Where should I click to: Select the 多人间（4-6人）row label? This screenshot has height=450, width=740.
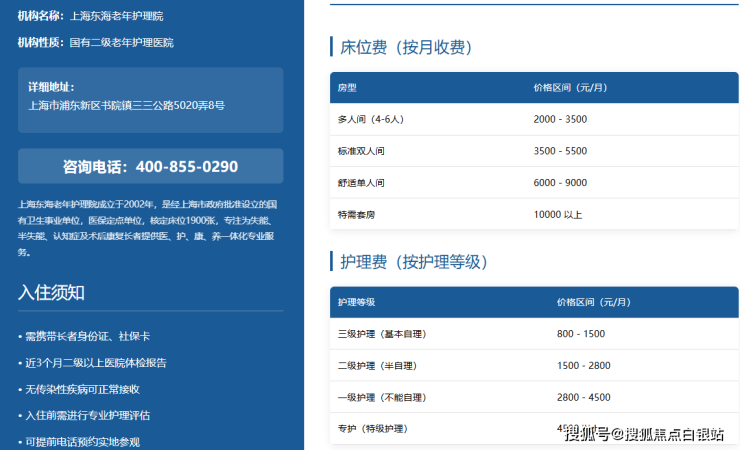[x=370, y=119]
